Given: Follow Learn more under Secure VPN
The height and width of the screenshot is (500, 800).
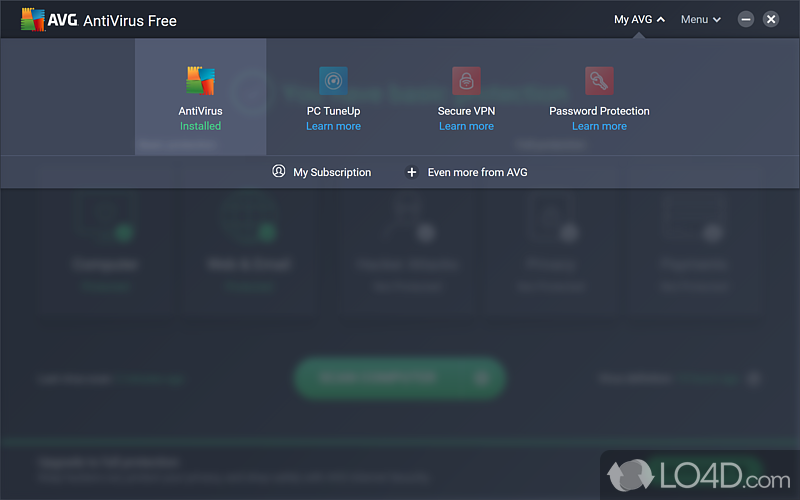Looking at the screenshot, I should [x=466, y=126].
